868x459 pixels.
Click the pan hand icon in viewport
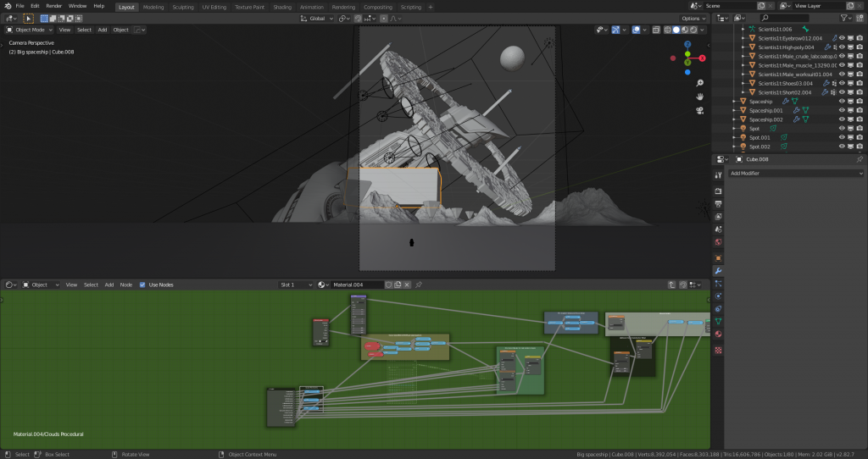700,97
